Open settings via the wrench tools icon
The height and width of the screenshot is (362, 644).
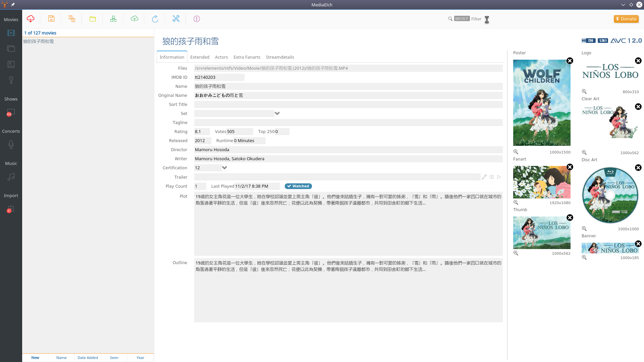tap(176, 19)
